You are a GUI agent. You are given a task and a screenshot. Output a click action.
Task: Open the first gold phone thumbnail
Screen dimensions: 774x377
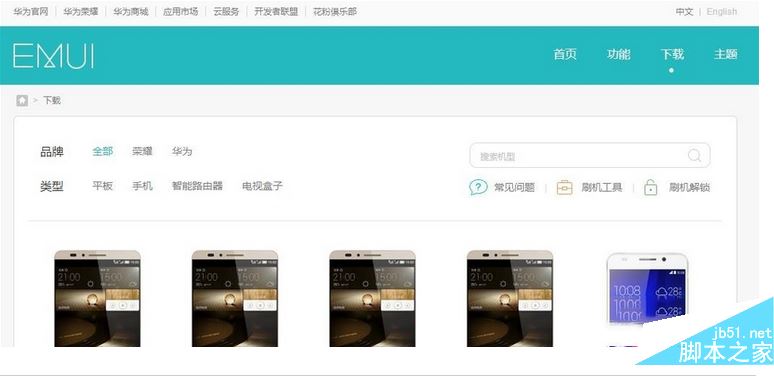97,298
